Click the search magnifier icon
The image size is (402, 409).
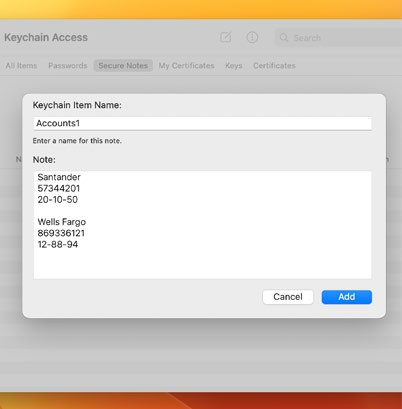click(284, 37)
